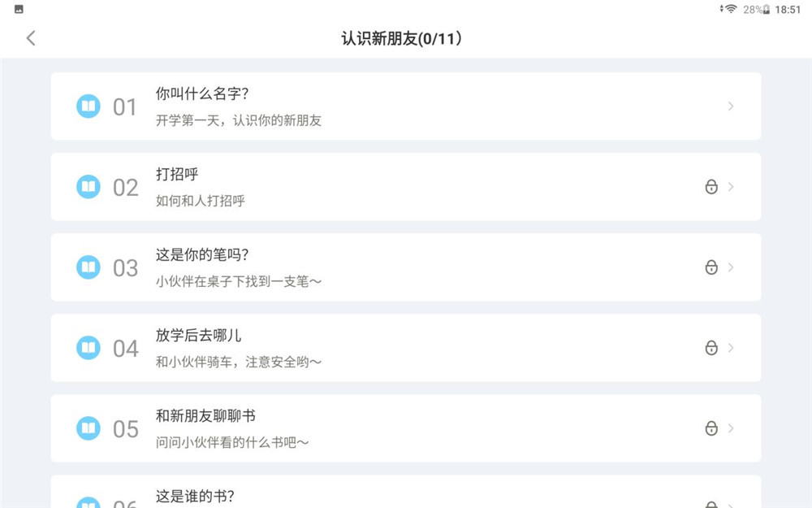The height and width of the screenshot is (508, 812).
Task: Tap the picture notification icon in status bar
Action: [19, 9]
